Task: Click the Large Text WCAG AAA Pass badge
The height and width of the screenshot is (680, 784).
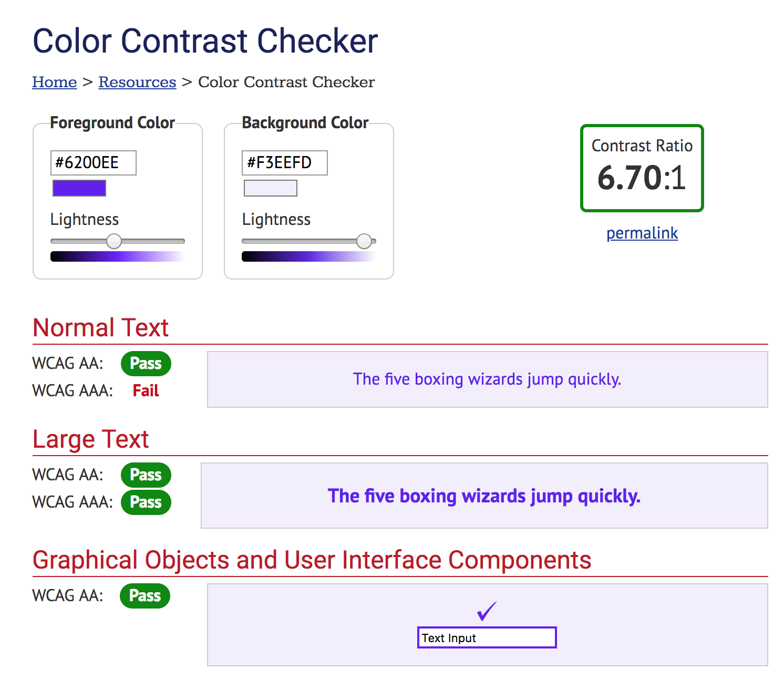Action: tap(146, 502)
